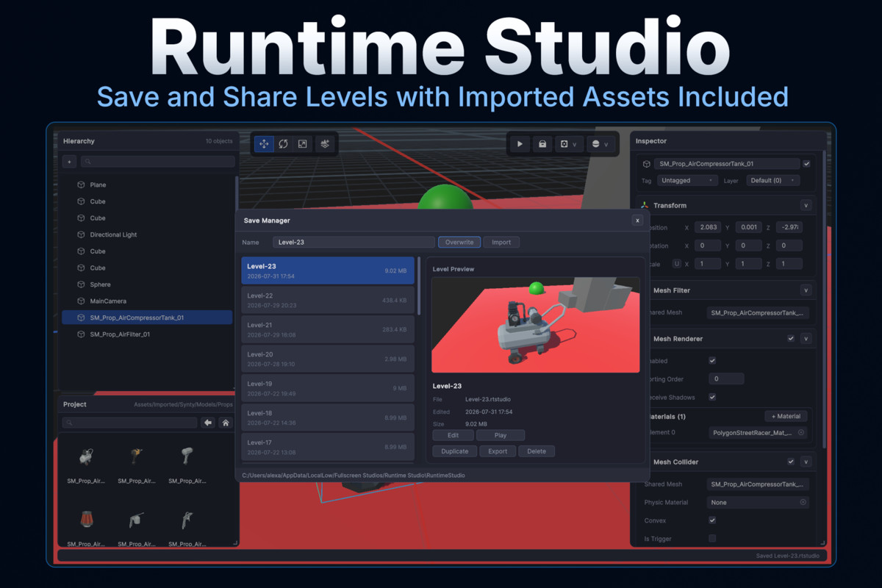Select SM_Prop_AirFilter_01 in the Hierarchy
The width and height of the screenshot is (882, 588).
147,334
